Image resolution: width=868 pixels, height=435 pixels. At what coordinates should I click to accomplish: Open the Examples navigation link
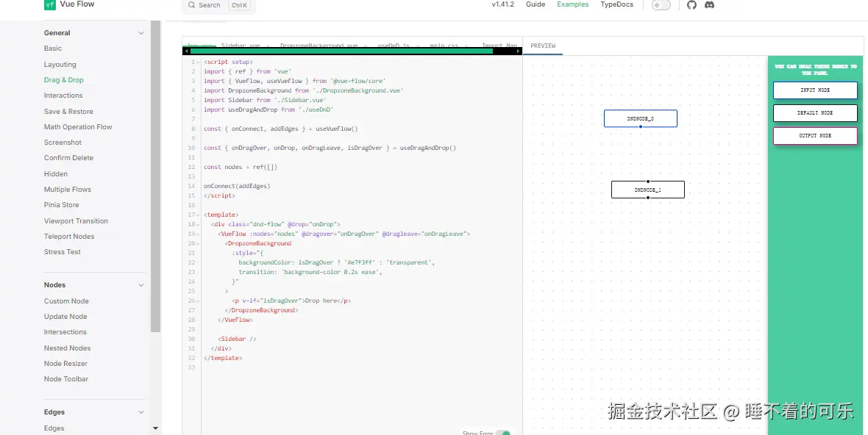click(x=572, y=4)
